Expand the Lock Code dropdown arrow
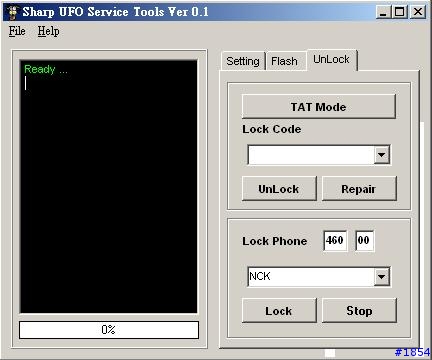 coord(382,155)
